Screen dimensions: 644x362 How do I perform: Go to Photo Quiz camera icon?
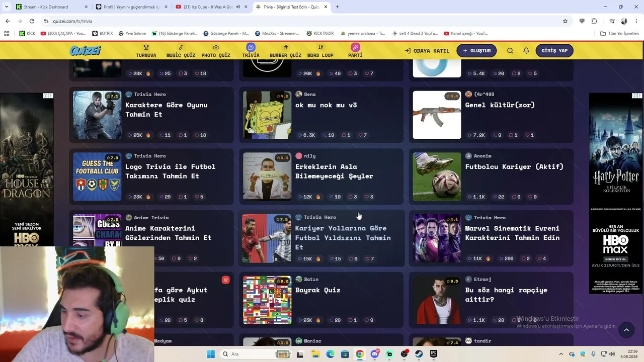point(216,51)
